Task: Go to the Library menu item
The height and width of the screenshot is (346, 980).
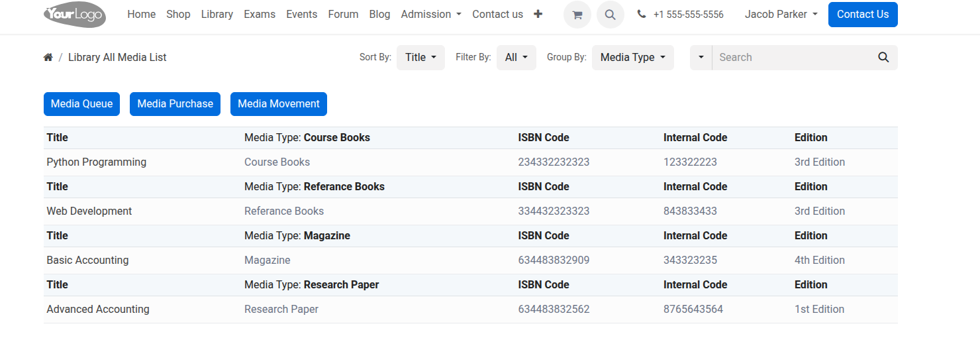Action: point(217,15)
